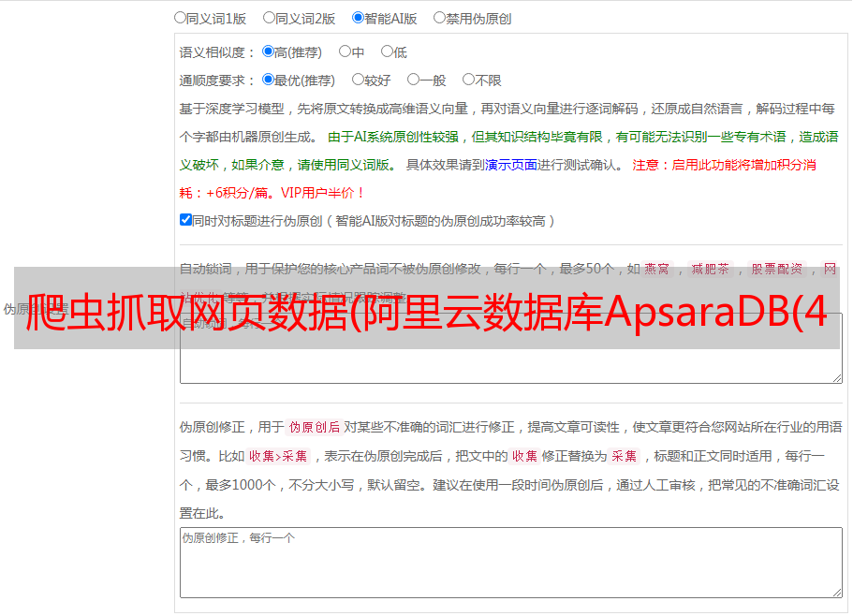Screen dimensions: 853x616
Task: Set 通顺度要求 to 最优(推荐)
Action: (268, 80)
